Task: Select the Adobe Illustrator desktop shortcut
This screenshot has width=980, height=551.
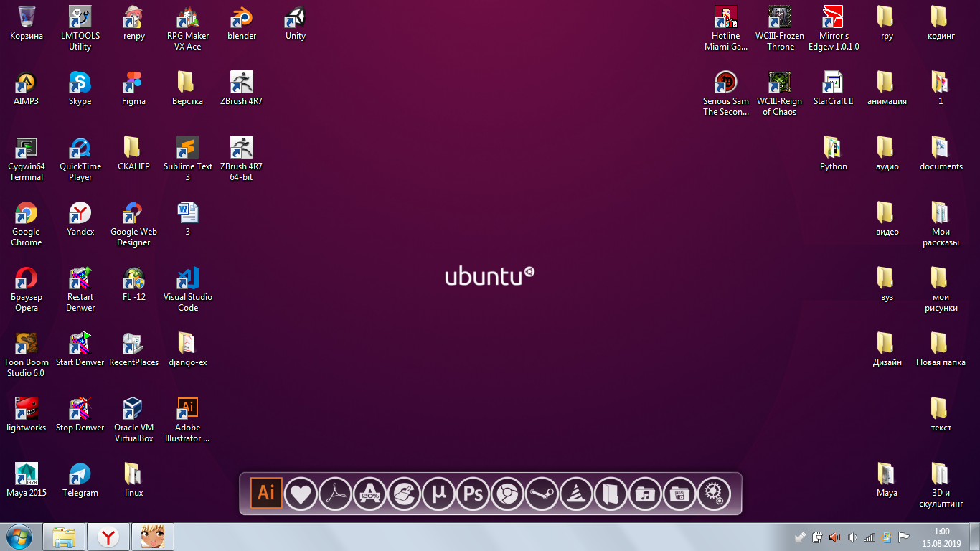Action: click(x=187, y=420)
